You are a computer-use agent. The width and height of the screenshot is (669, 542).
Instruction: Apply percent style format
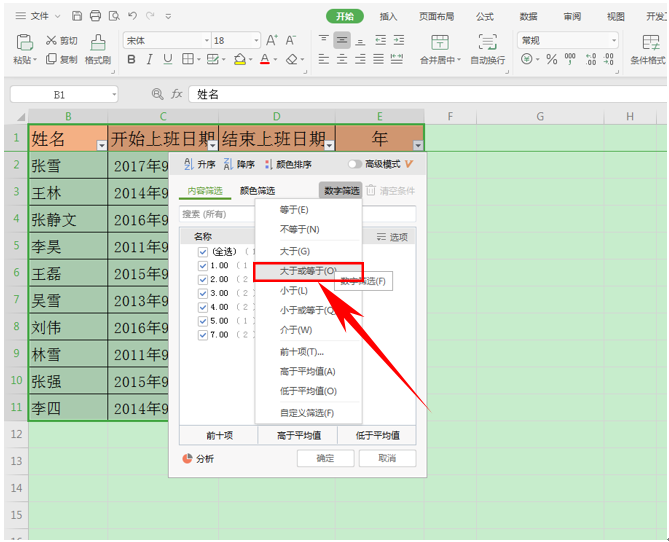point(552,59)
